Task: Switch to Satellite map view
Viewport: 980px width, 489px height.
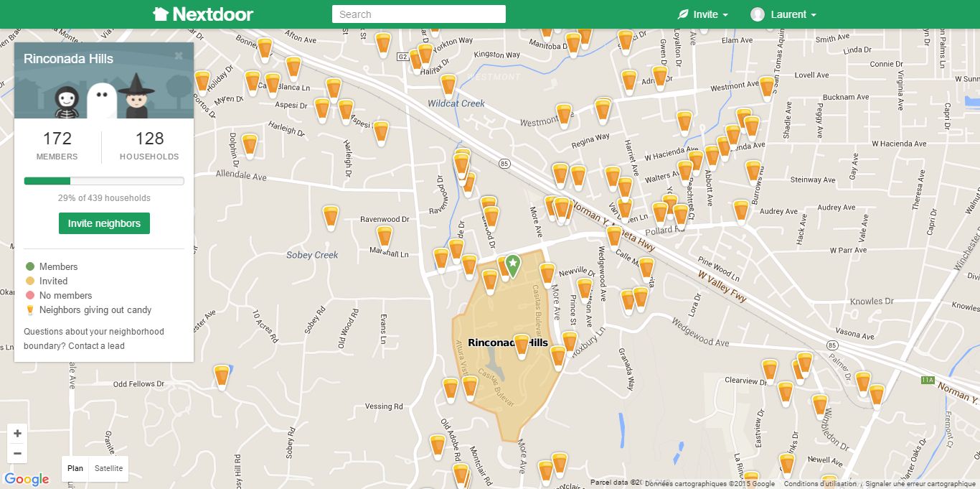Action: (108, 468)
